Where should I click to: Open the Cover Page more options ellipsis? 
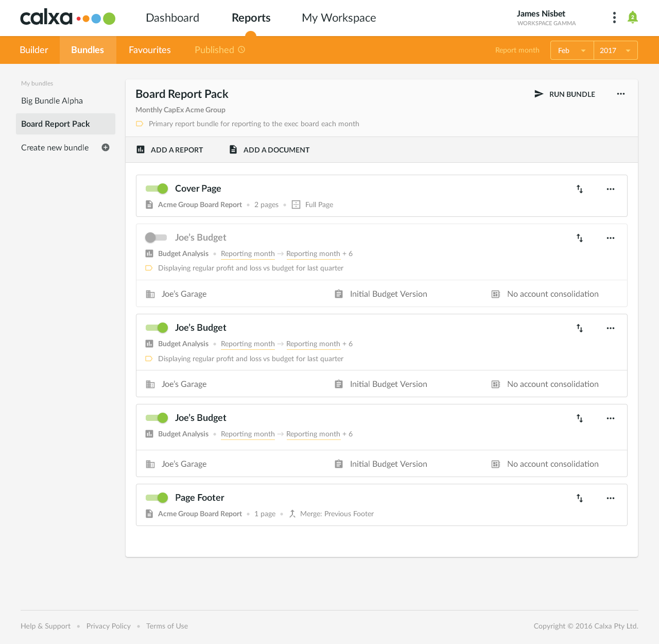[x=611, y=189]
